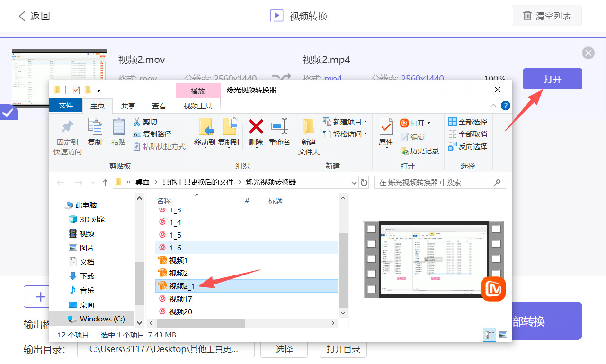The width and height of the screenshot is (606, 364).
Task: Click Edit (编辑) in Open group
Action: click(413, 137)
